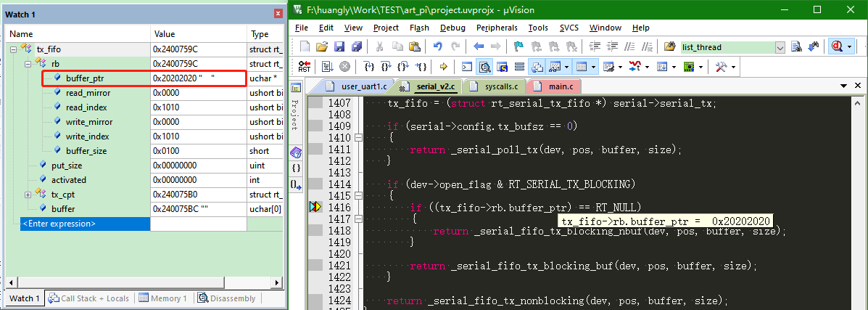The width and height of the screenshot is (868, 310).
Task: Switch to the main.c editor tab
Action: 555,86
